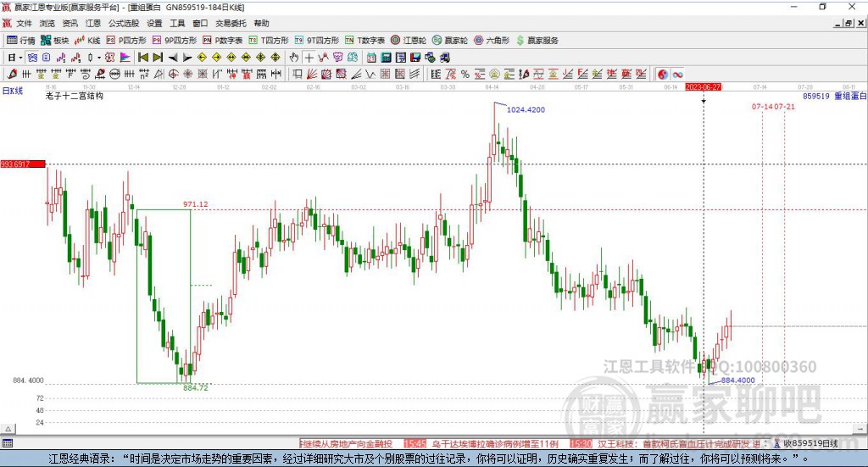This screenshot has width=868, height=467.
Task: Open the 浏览 menu
Action: coord(47,23)
